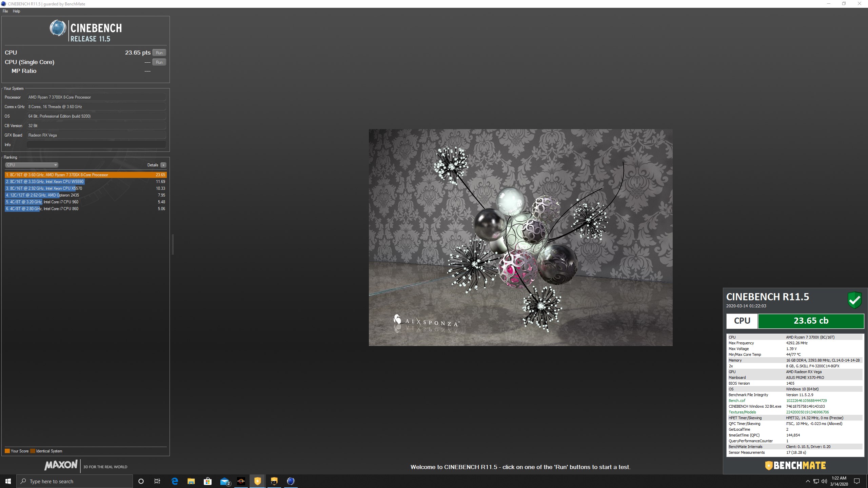
Task: Click the Info input field
Action: tap(96, 145)
